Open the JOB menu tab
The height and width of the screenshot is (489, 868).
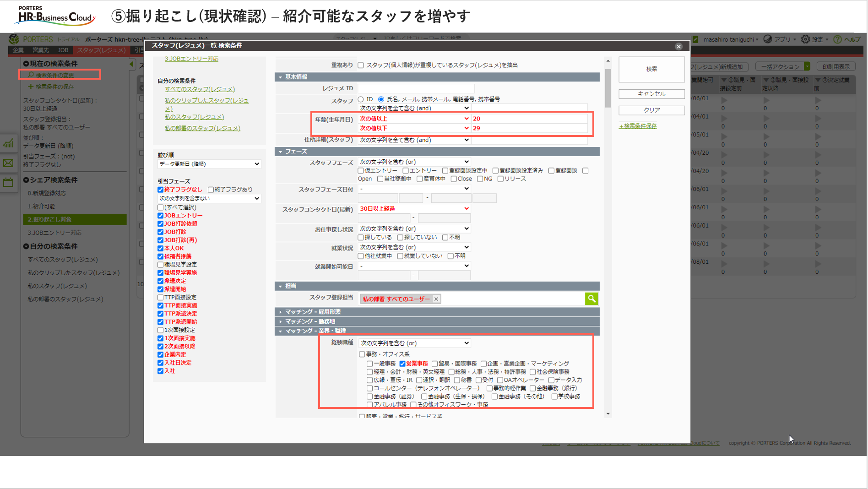pyautogui.click(x=63, y=50)
